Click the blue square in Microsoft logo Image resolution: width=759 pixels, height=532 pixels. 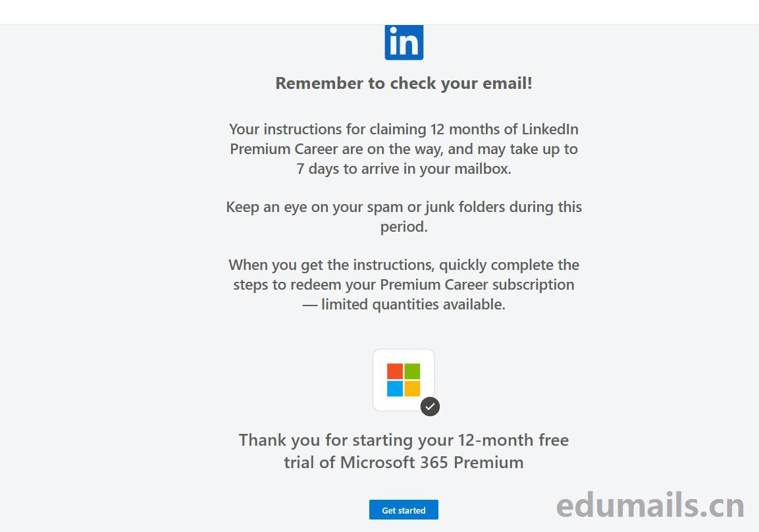pyautogui.click(x=395, y=388)
